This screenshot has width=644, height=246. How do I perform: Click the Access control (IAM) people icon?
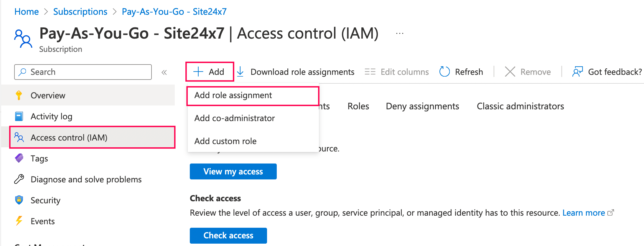pyautogui.click(x=19, y=137)
